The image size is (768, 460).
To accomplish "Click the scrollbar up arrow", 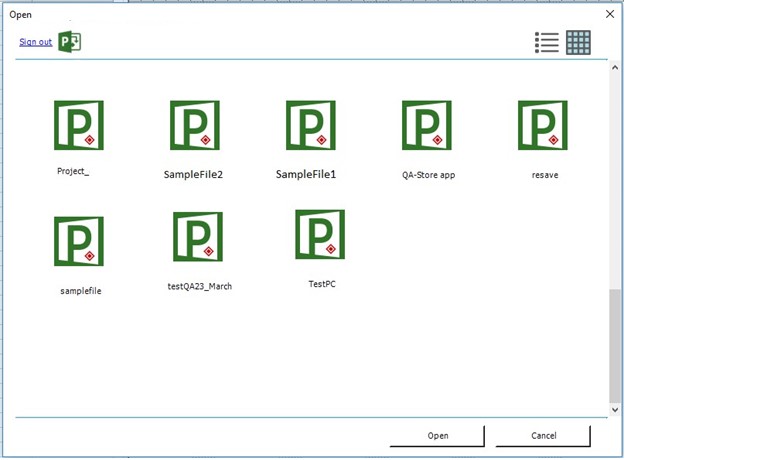I will pyautogui.click(x=615, y=67).
